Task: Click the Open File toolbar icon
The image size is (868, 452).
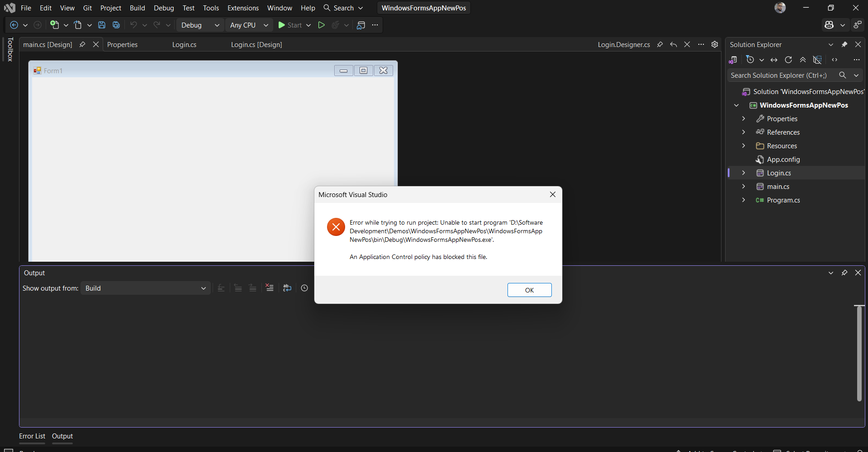Action: 78,25
